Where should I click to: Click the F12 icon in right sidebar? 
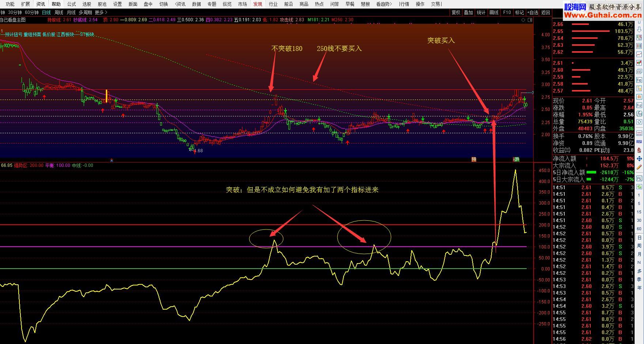(x=639, y=105)
